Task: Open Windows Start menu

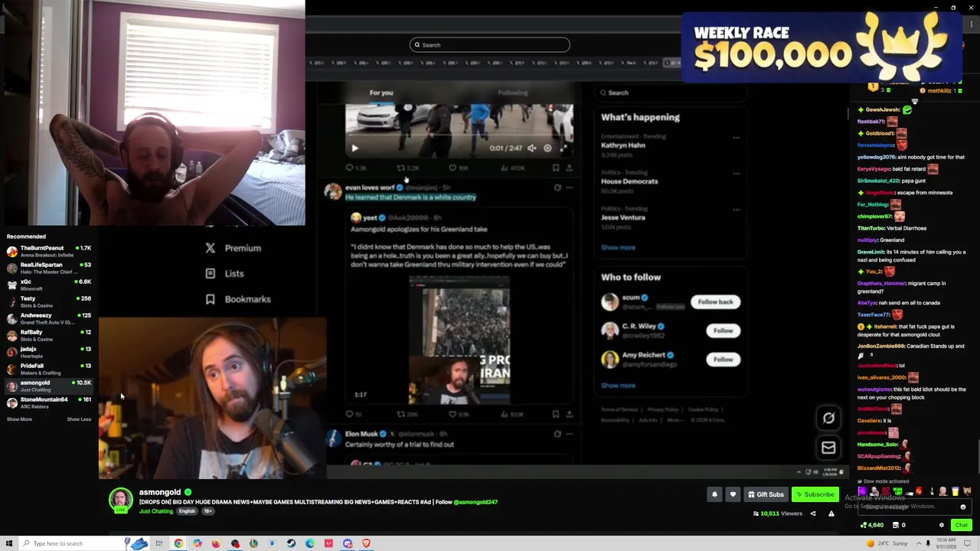Action: tap(8, 543)
